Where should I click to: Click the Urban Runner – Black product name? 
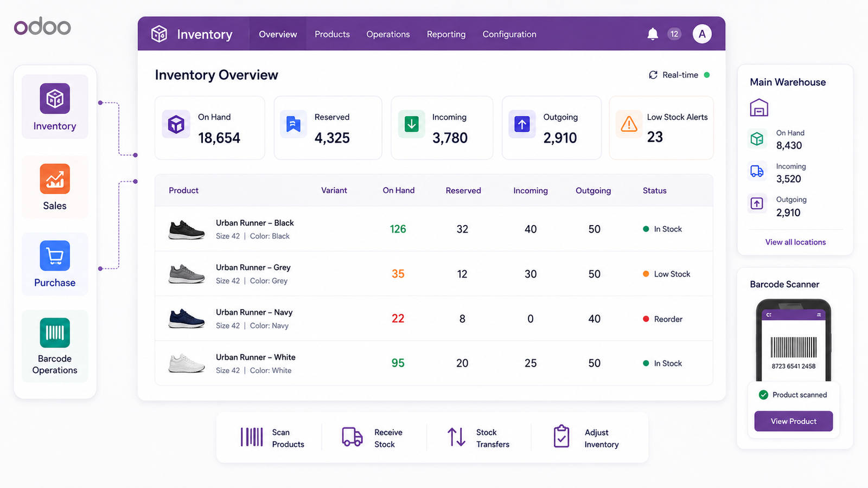(x=255, y=223)
